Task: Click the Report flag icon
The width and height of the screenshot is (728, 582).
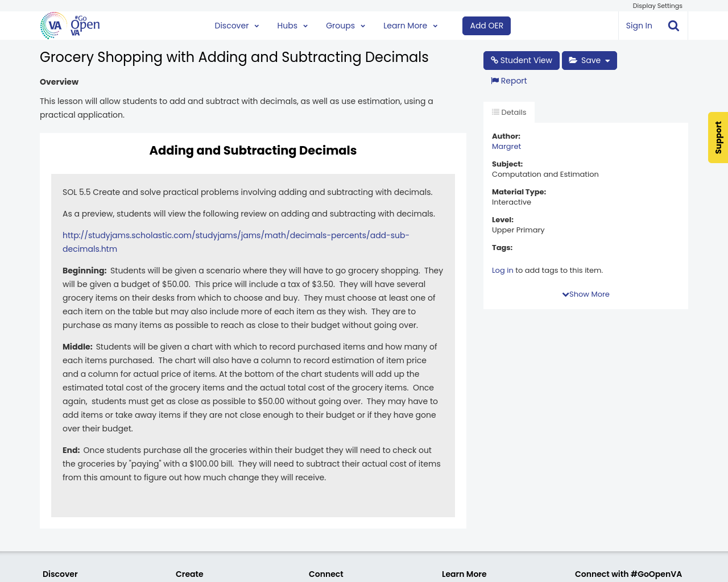Action: tap(495, 81)
